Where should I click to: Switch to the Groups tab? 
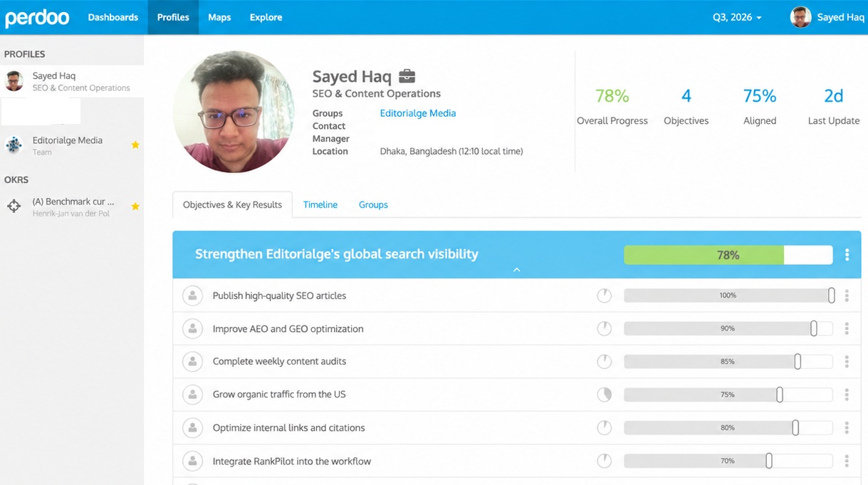pos(373,204)
